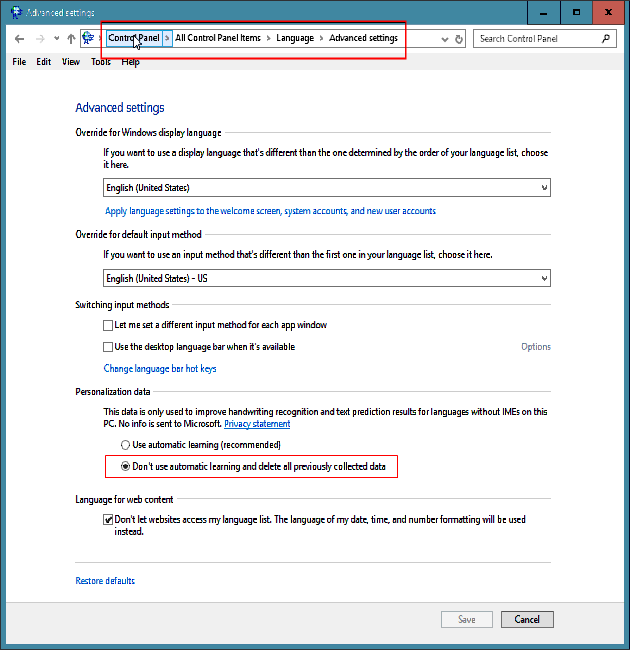The width and height of the screenshot is (630, 650).
Task: Click Restore defaults link
Action: 105,581
